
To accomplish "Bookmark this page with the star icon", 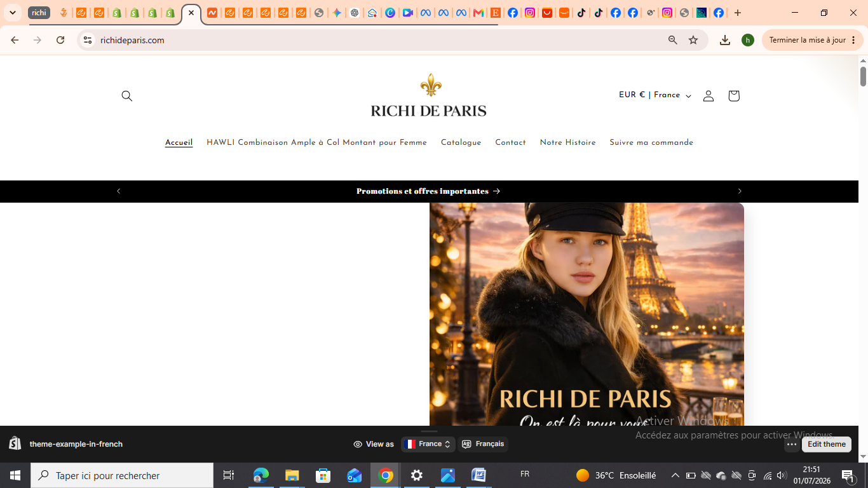I will click(693, 40).
